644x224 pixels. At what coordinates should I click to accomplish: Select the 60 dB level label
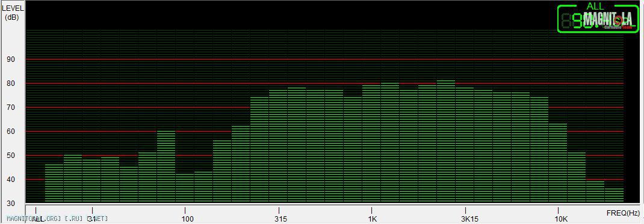pos(11,132)
